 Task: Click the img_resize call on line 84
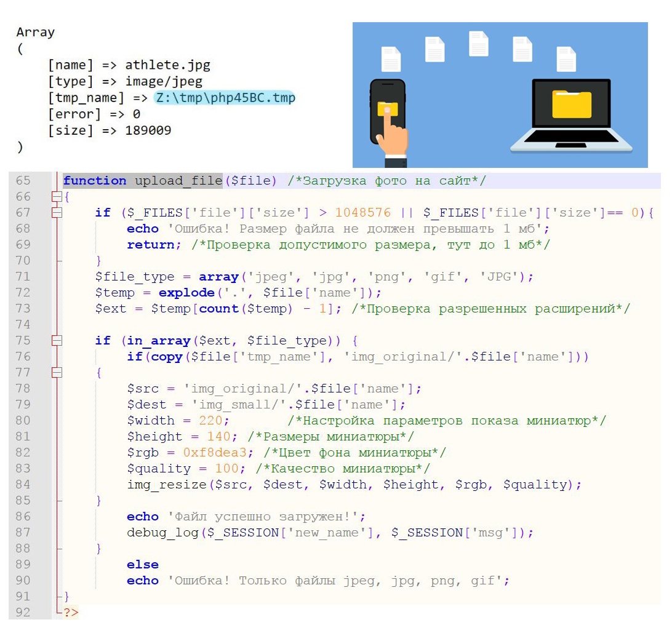pyautogui.click(x=166, y=485)
